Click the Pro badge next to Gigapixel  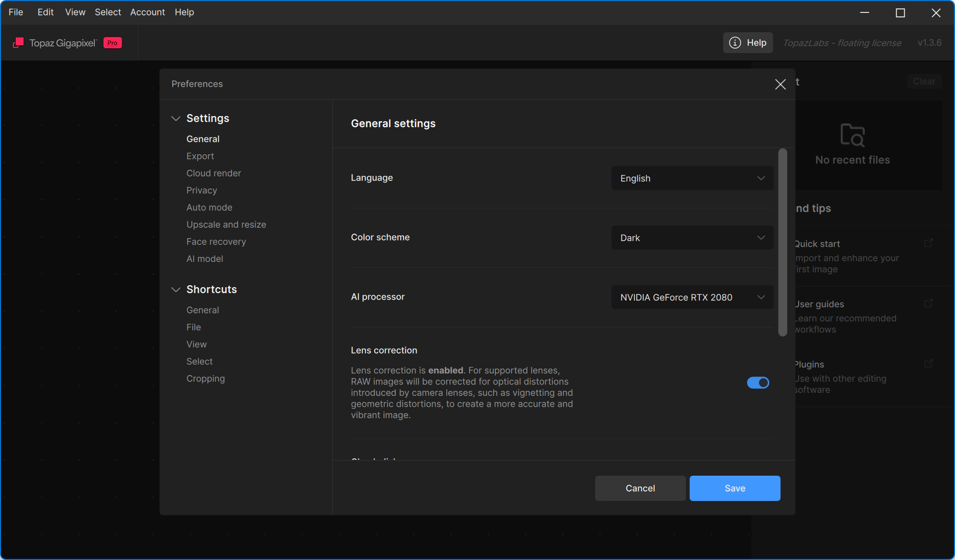[x=113, y=43]
